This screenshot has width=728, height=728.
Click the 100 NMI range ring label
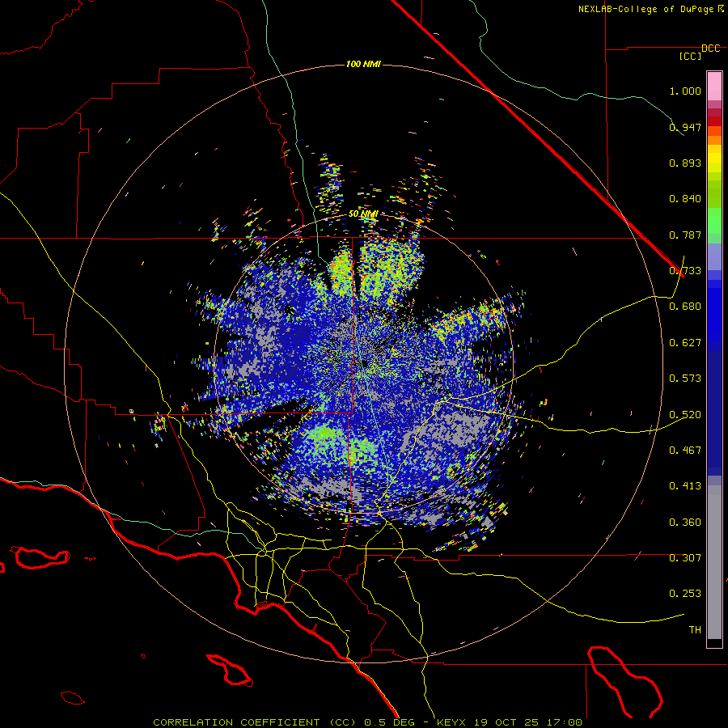tap(363, 64)
